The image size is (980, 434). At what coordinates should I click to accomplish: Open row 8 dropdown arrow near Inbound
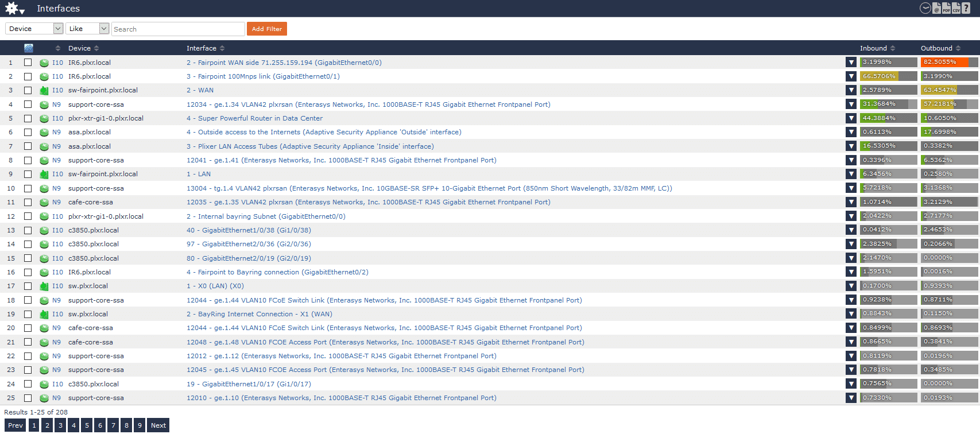(x=851, y=160)
